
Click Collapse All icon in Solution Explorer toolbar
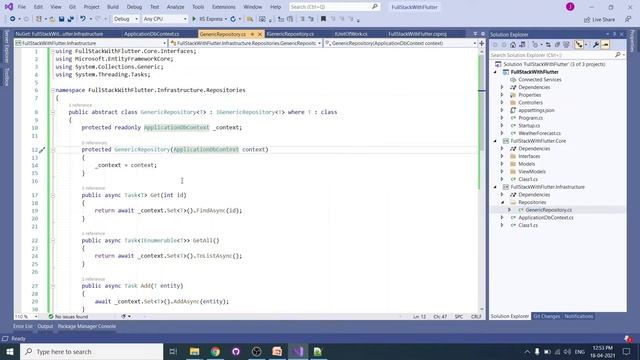click(557, 45)
